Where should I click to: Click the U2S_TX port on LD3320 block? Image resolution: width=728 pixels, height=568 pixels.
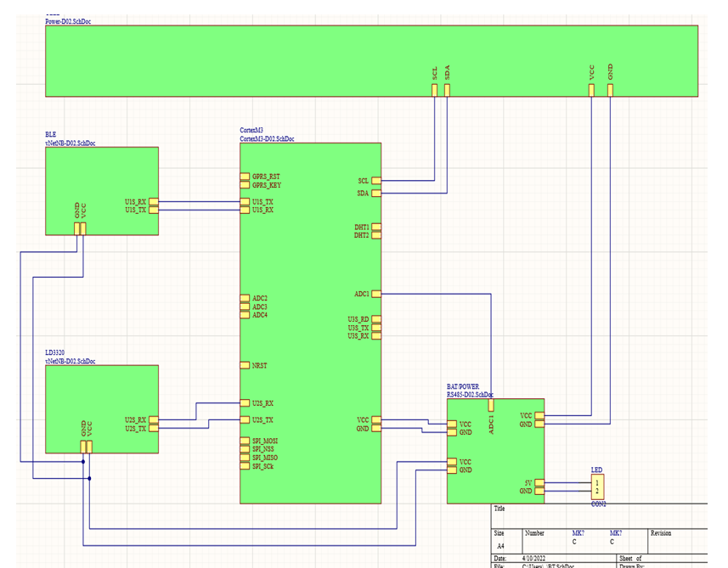click(x=154, y=428)
